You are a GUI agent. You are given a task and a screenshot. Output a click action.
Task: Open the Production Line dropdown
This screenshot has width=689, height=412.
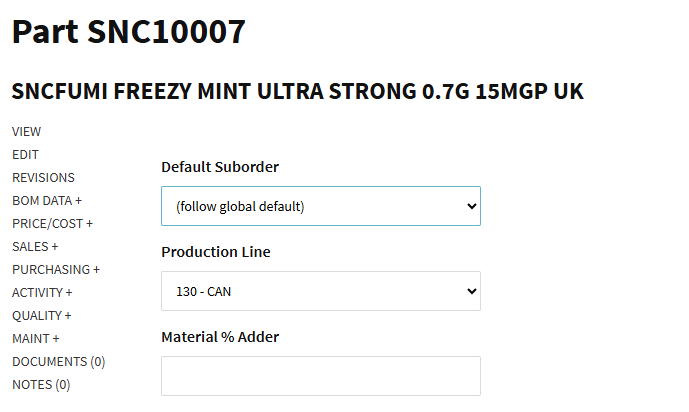click(320, 291)
